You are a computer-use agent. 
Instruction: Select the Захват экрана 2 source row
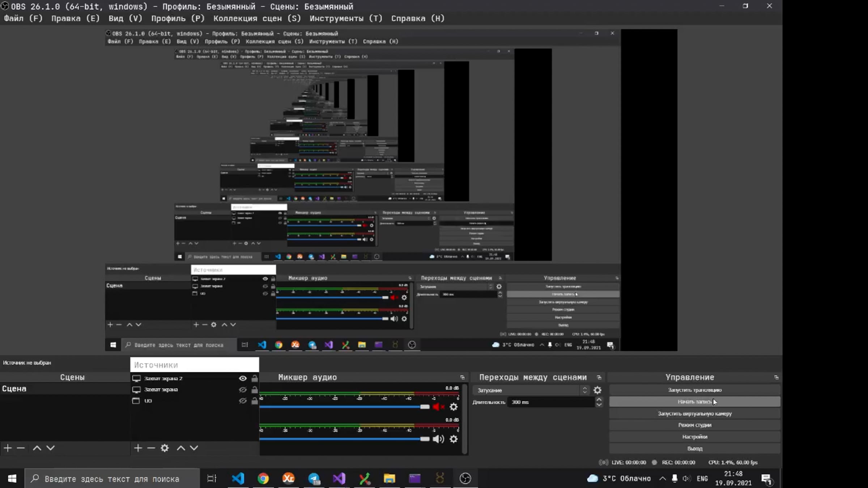195,378
